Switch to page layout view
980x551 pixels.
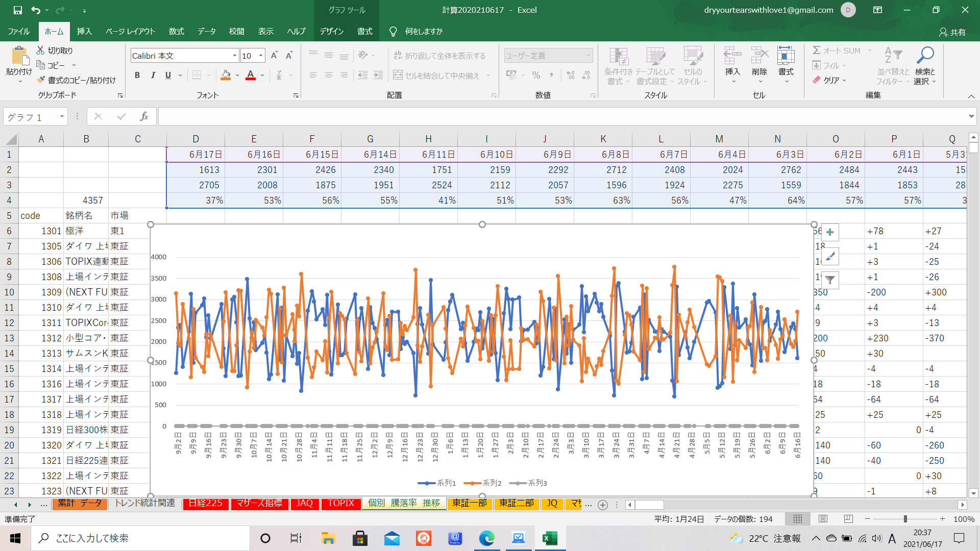[823, 519]
